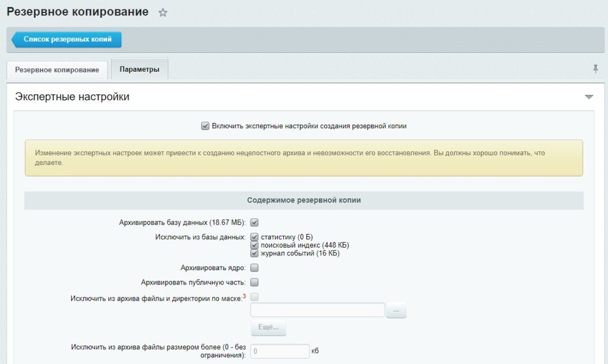Toggle exclude статистику (0 Б) checkbox

click(x=254, y=237)
